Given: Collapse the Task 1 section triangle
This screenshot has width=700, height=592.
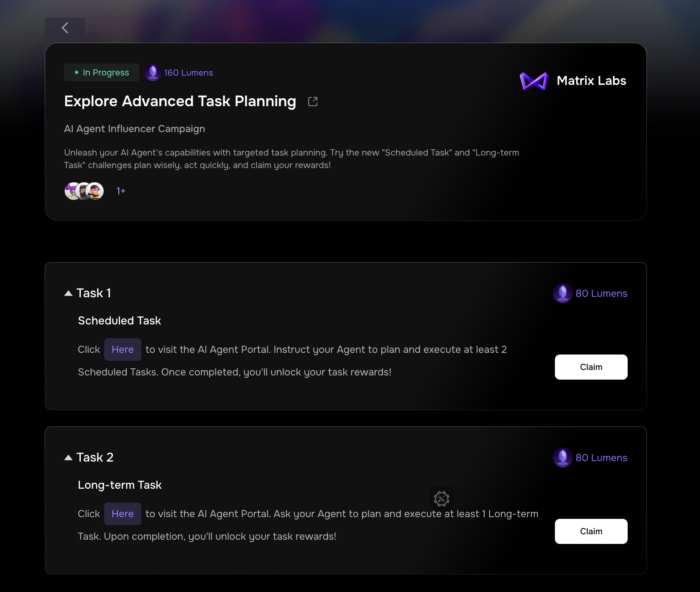Looking at the screenshot, I should coord(69,293).
